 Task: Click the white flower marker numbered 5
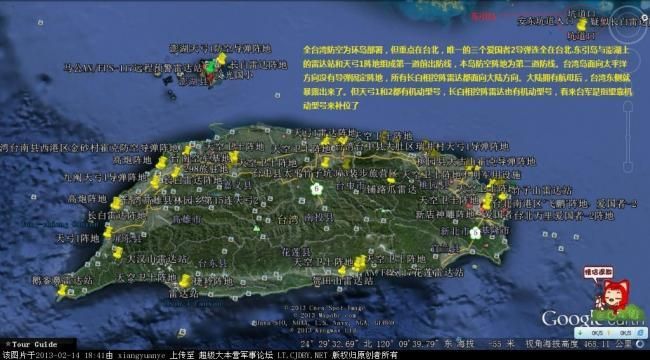(475, 233)
